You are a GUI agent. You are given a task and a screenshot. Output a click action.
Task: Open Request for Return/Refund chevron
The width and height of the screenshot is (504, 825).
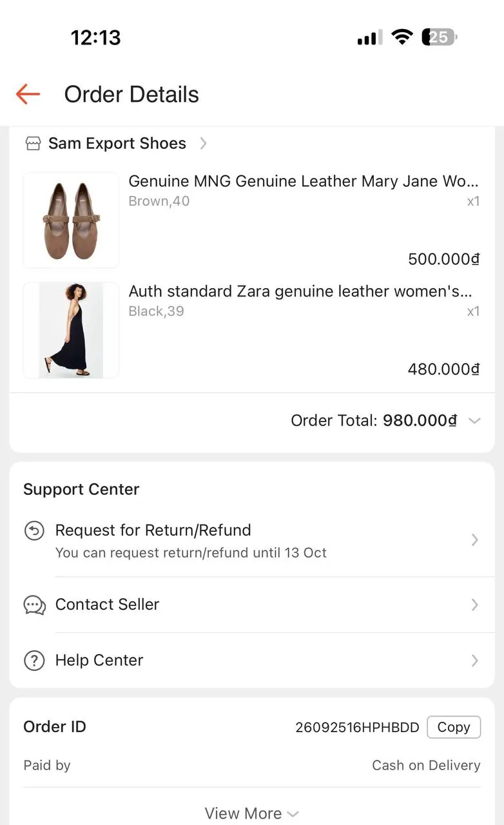(474, 540)
